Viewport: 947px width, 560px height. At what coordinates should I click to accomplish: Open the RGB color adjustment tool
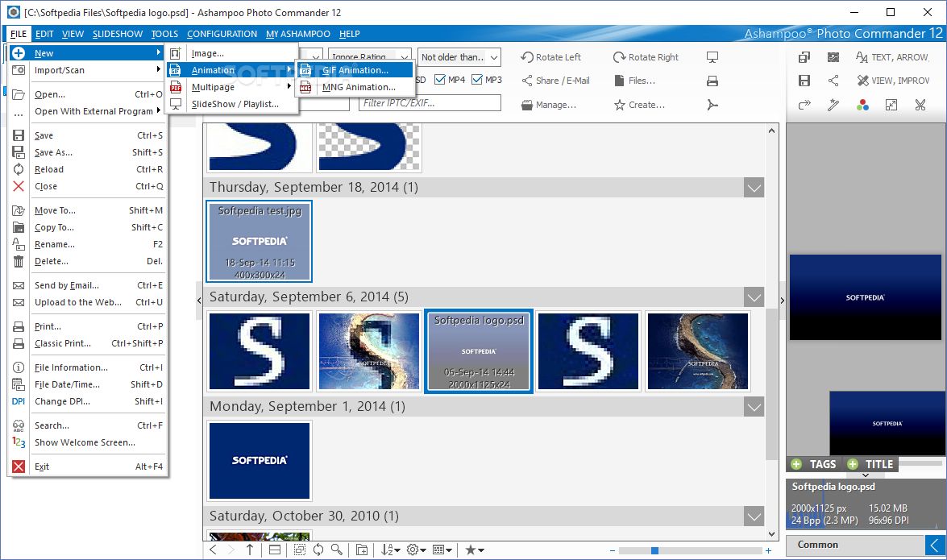click(862, 105)
